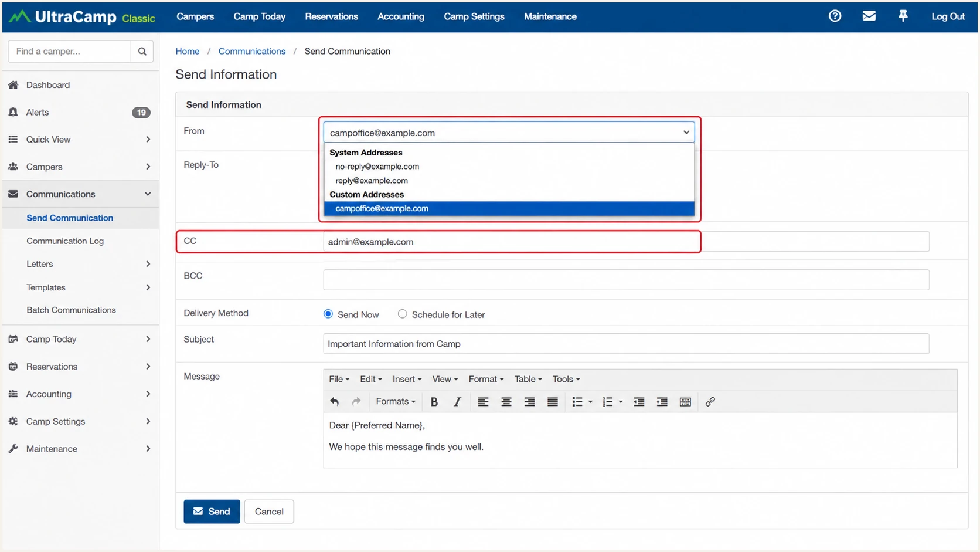Viewport: 980px width, 552px height.
Task: Align message text left
Action: (x=483, y=402)
